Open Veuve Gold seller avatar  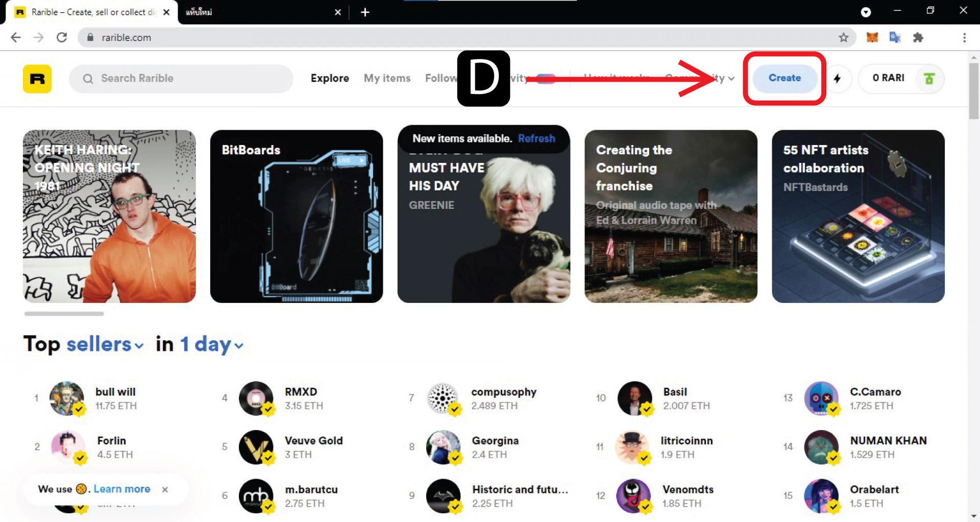coord(256,447)
